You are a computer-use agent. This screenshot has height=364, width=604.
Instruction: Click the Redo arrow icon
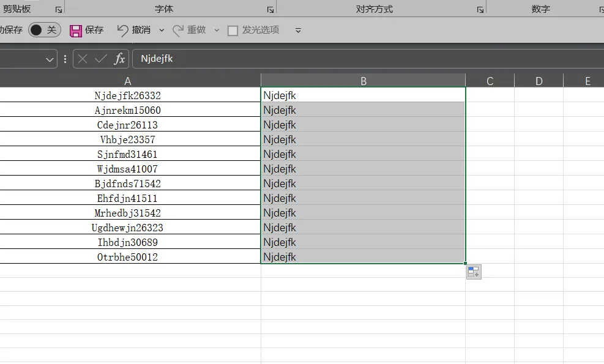pos(177,31)
